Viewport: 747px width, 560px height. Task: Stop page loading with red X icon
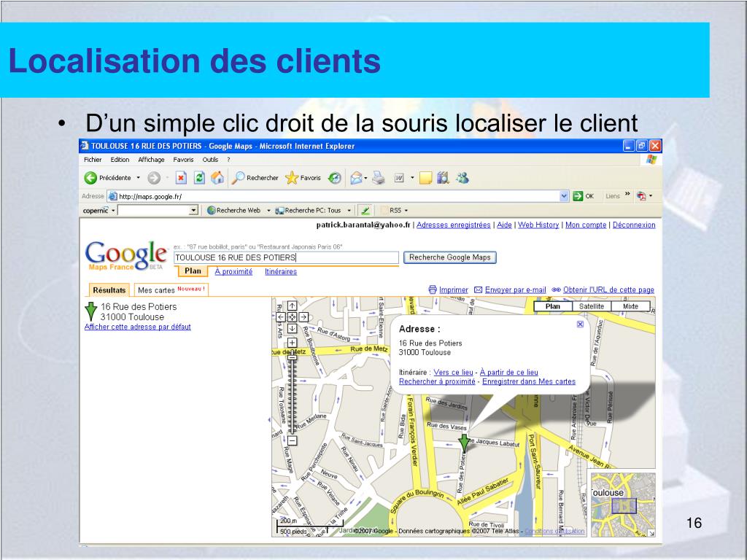[x=181, y=178]
